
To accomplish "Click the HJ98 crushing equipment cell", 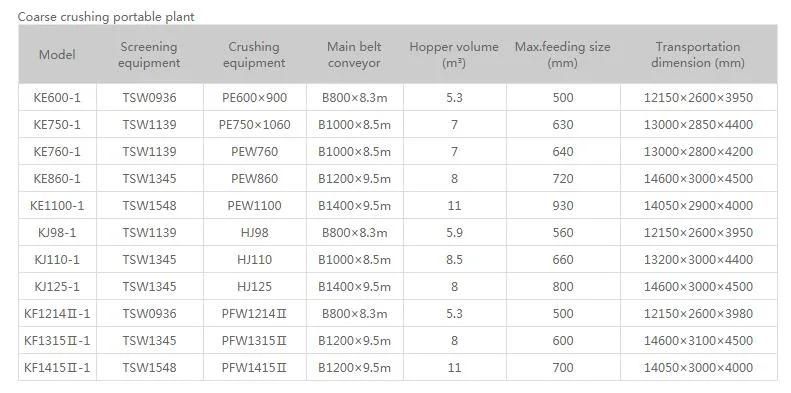I will point(254,233).
